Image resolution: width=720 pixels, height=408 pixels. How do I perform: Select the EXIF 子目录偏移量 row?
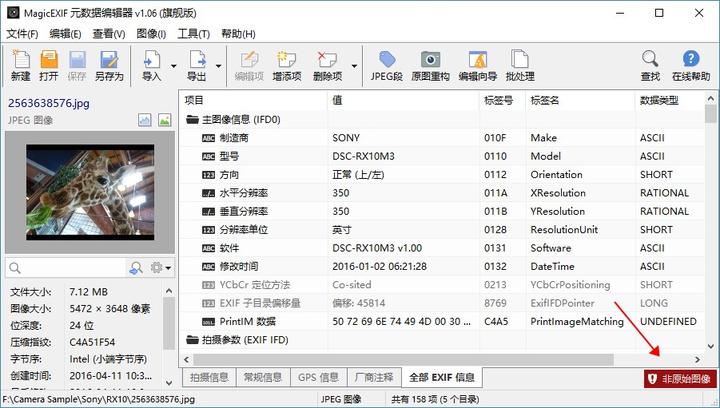[442, 303]
